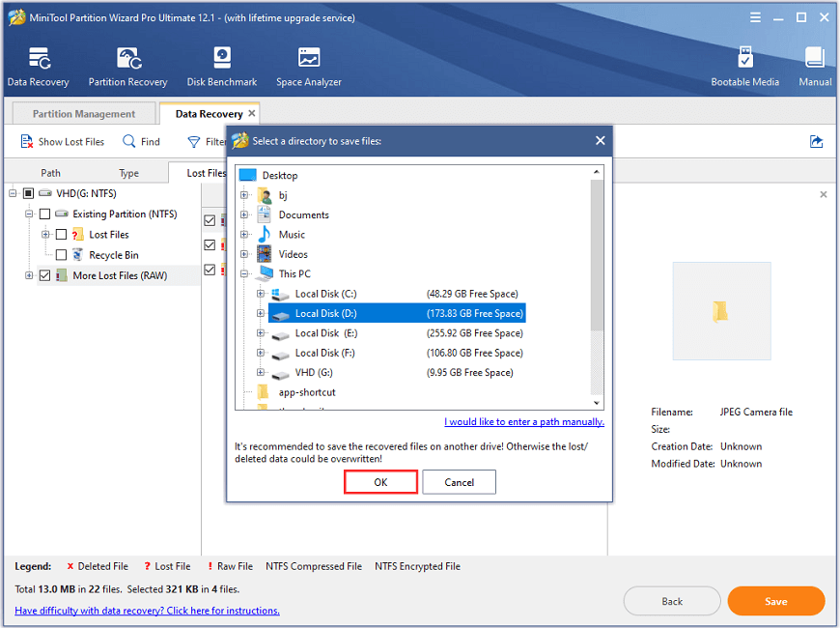Click 'I would like to enter a path manually' link
The height and width of the screenshot is (628, 840).
(524, 422)
